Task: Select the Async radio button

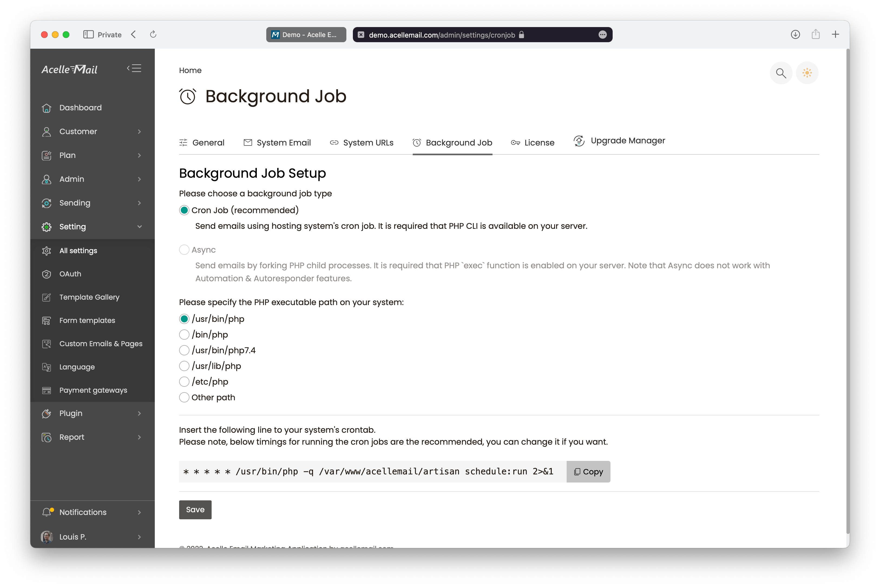Action: pyautogui.click(x=184, y=250)
